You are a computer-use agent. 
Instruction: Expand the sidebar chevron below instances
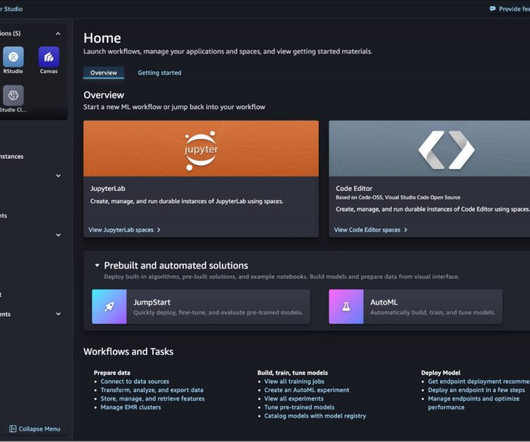[58, 175]
